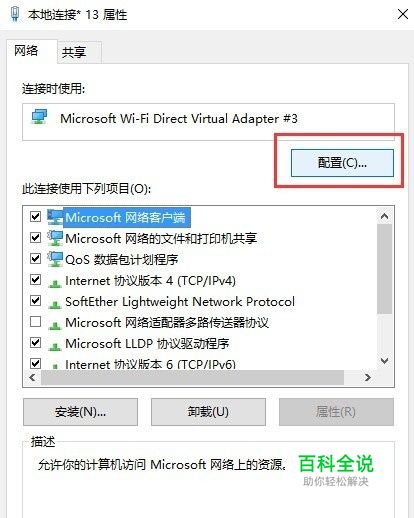The height and width of the screenshot is (518, 414).
Task: Click the QoS 数据包计划程序 icon
Action: (x=55, y=259)
